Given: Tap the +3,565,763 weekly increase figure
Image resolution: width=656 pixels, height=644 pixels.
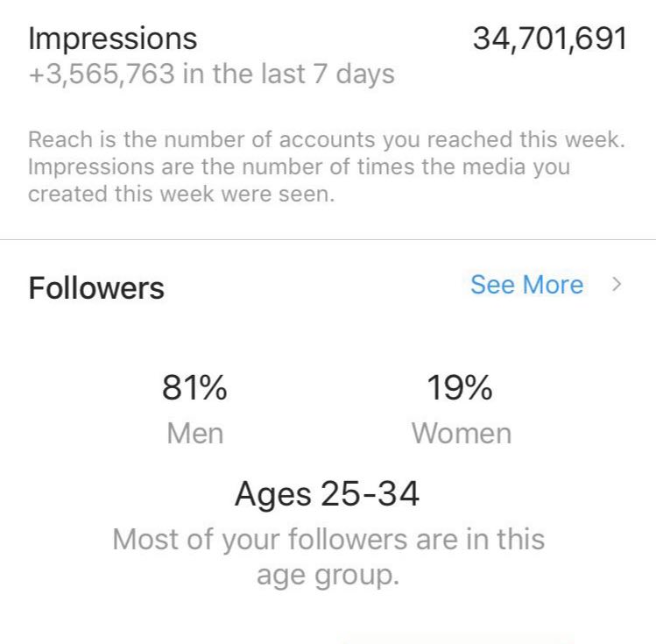Looking at the screenshot, I should click(102, 74).
